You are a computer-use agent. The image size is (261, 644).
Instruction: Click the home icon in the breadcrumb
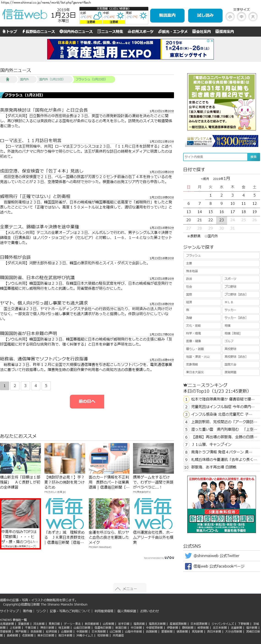point(8,79)
